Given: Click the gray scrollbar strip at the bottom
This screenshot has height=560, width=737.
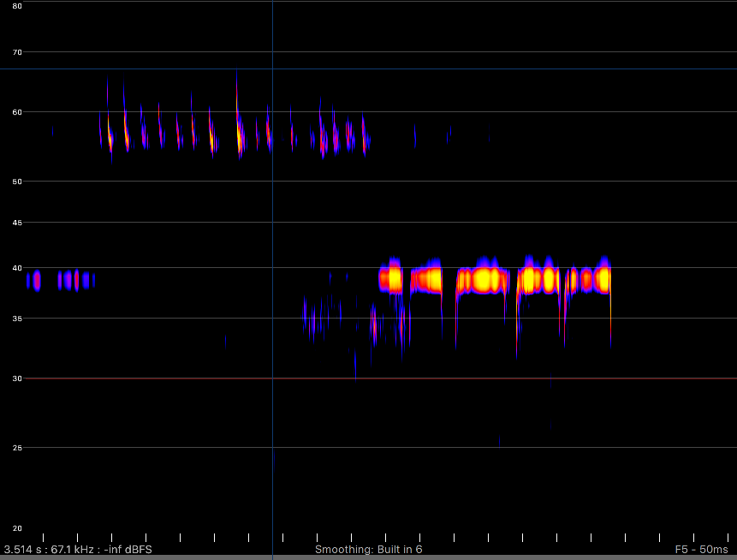Looking at the screenshot, I should coord(368,557).
